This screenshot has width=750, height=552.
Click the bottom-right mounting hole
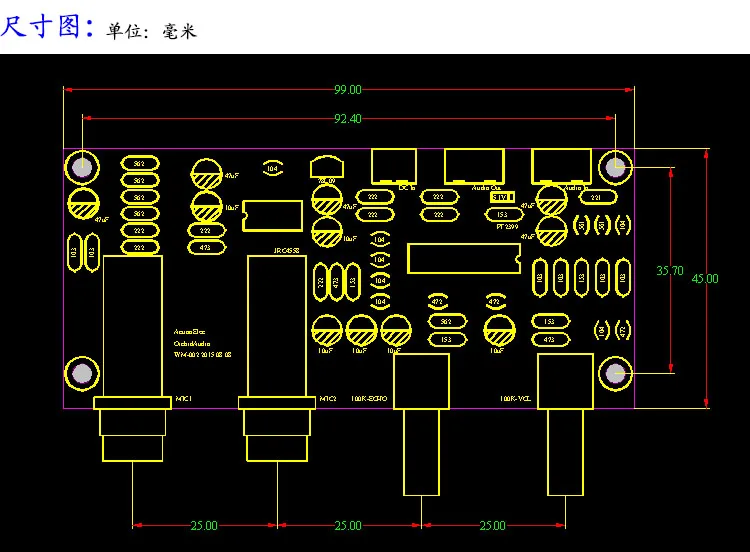tap(615, 374)
